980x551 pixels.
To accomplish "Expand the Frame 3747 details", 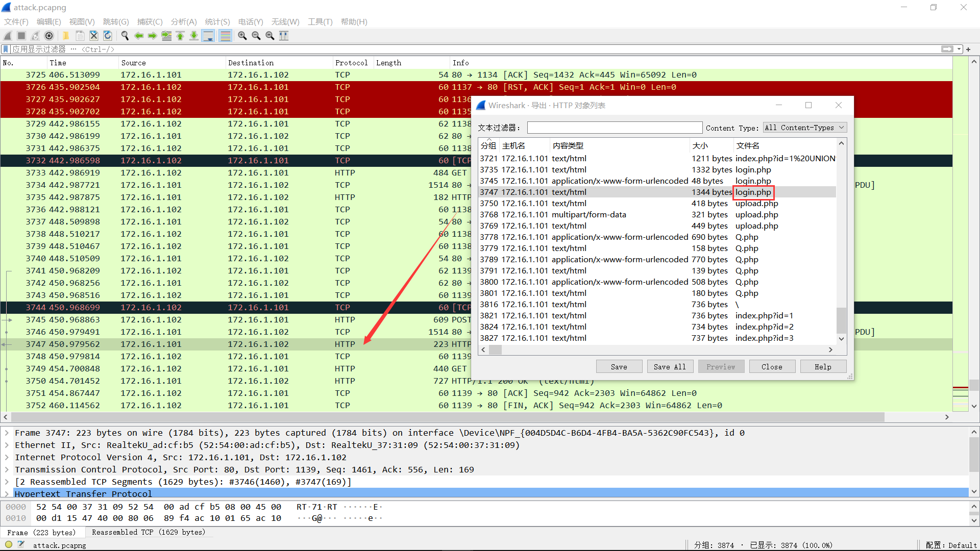I will click(7, 433).
